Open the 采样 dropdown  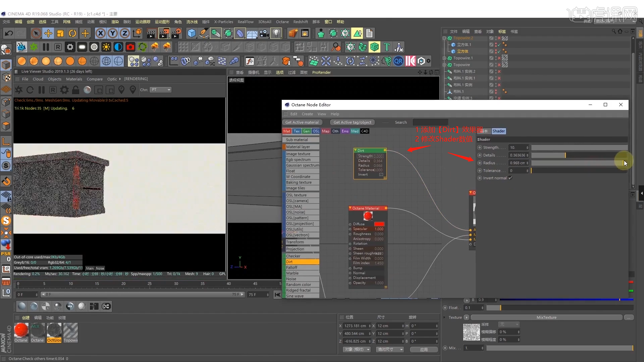[509, 324]
